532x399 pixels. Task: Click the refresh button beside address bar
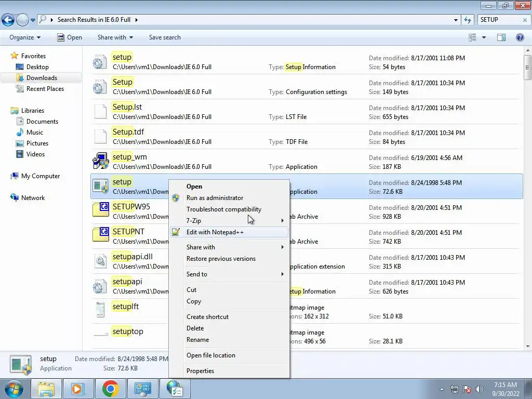click(x=468, y=20)
